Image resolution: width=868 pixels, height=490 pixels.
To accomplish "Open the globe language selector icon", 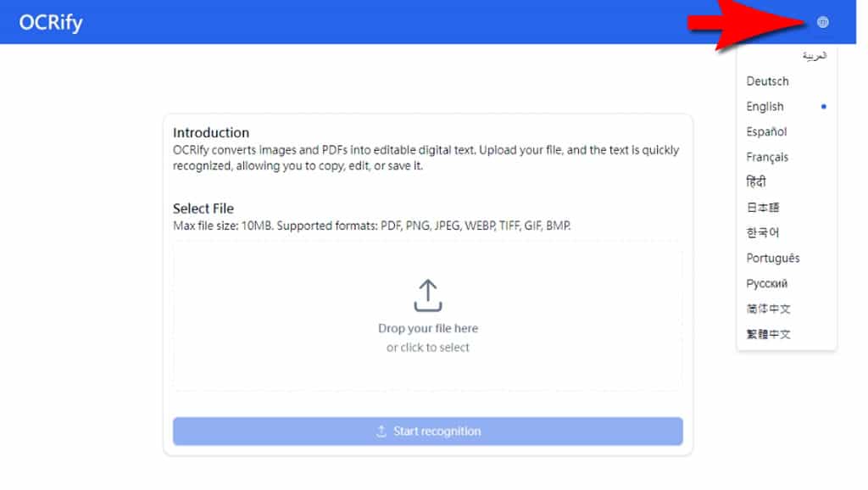I will coord(822,22).
